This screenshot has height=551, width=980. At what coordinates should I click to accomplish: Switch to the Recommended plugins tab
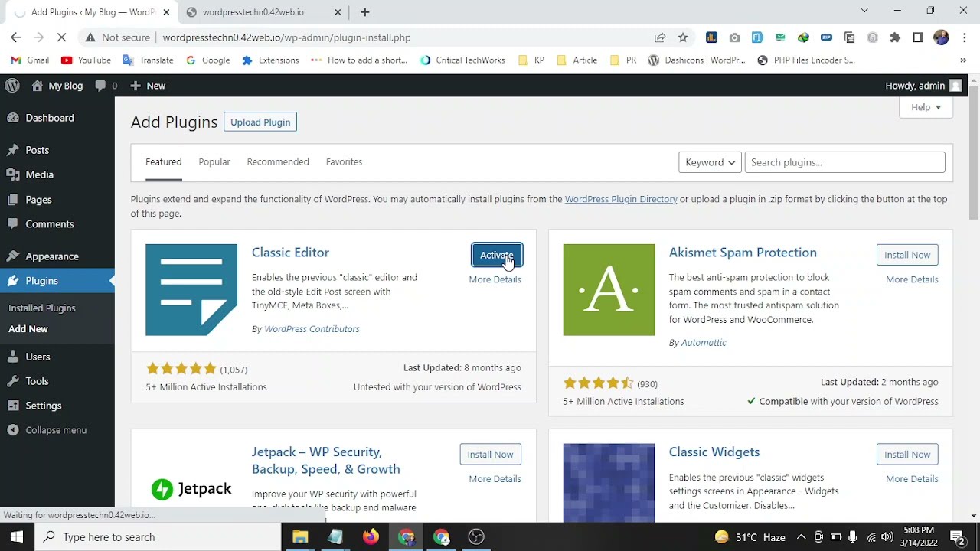click(x=278, y=161)
